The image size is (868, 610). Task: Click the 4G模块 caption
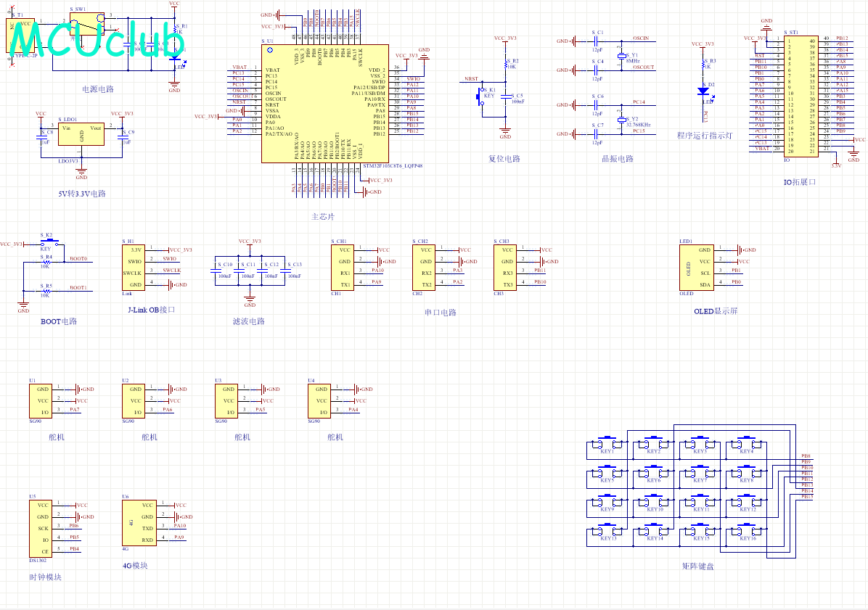(135, 566)
